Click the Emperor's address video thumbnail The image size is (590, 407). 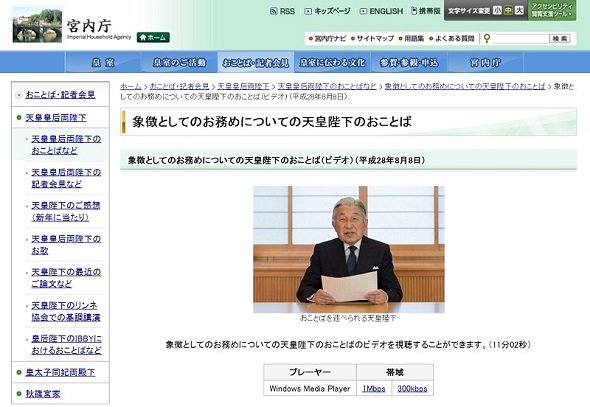click(x=348, y=249)
